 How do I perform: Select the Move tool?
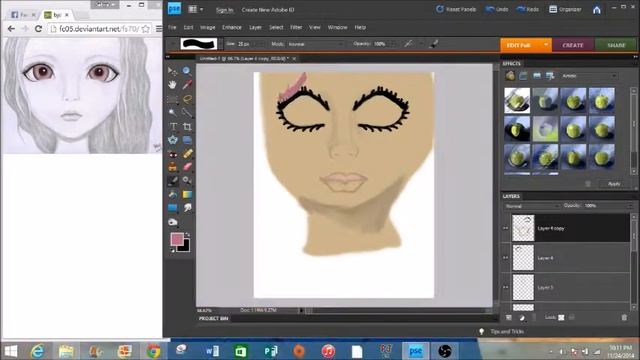pos(172,71)
